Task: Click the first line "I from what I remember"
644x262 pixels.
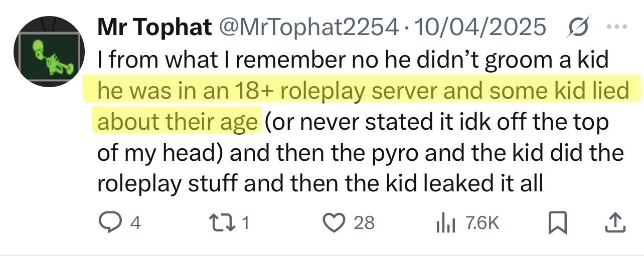Action: tap(201, 60)
